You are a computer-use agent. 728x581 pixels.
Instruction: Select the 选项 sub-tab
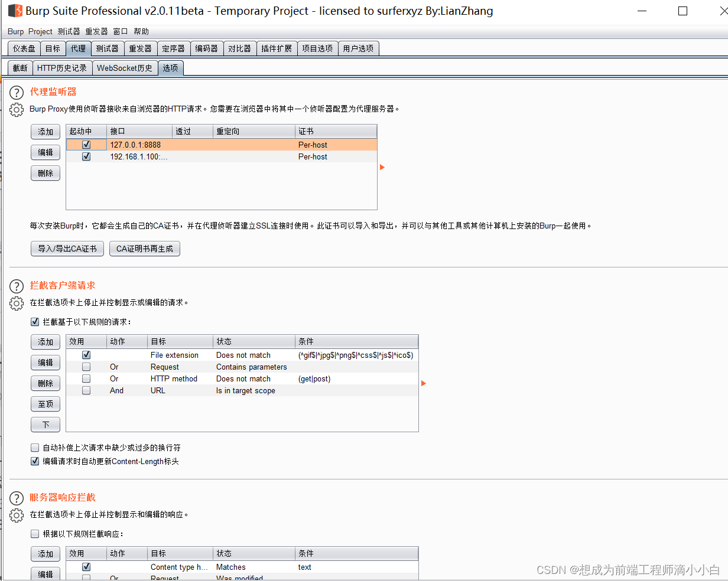(170, 68)
